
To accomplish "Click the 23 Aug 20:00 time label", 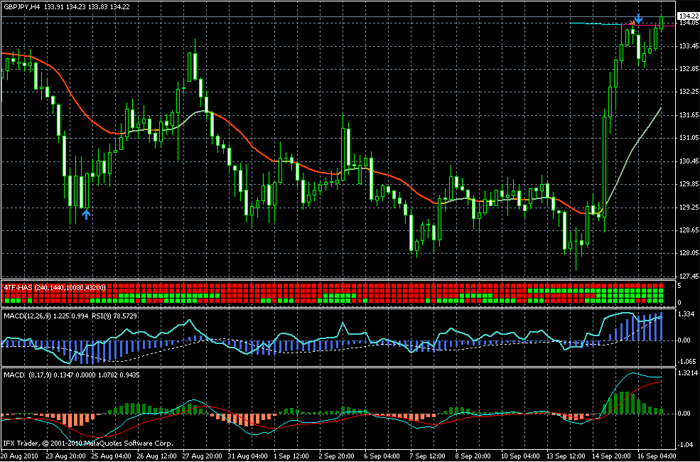I will 65,457.
